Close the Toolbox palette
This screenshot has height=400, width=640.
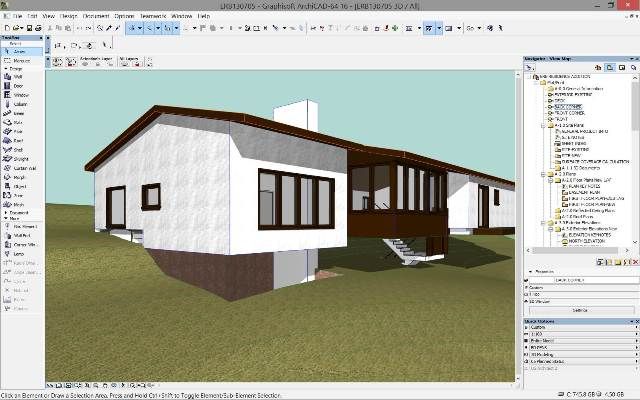click(41, 38)
